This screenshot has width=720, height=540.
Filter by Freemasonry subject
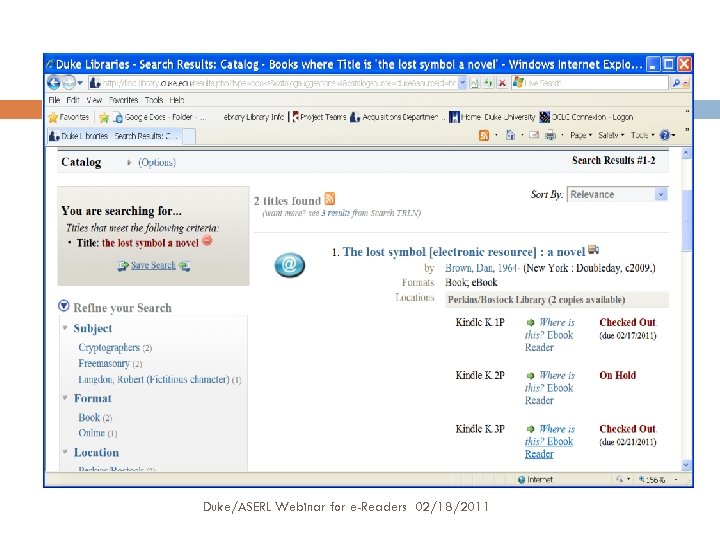[104, 363]
